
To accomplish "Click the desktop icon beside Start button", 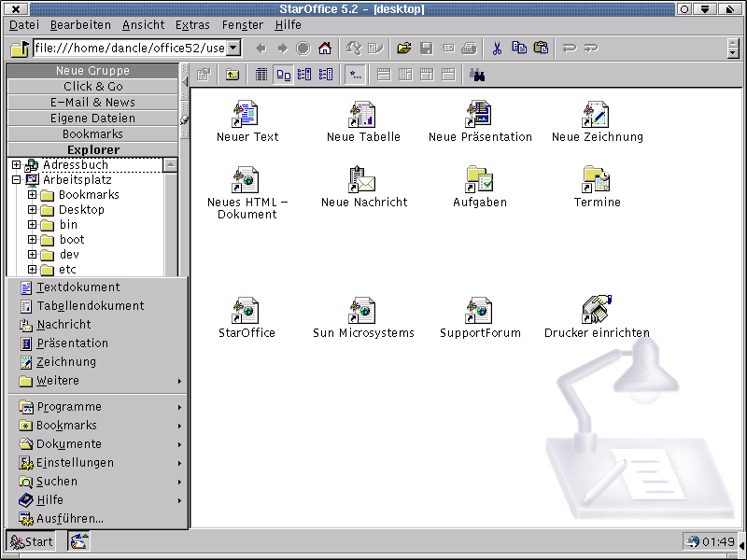I will tap(79, 541).
